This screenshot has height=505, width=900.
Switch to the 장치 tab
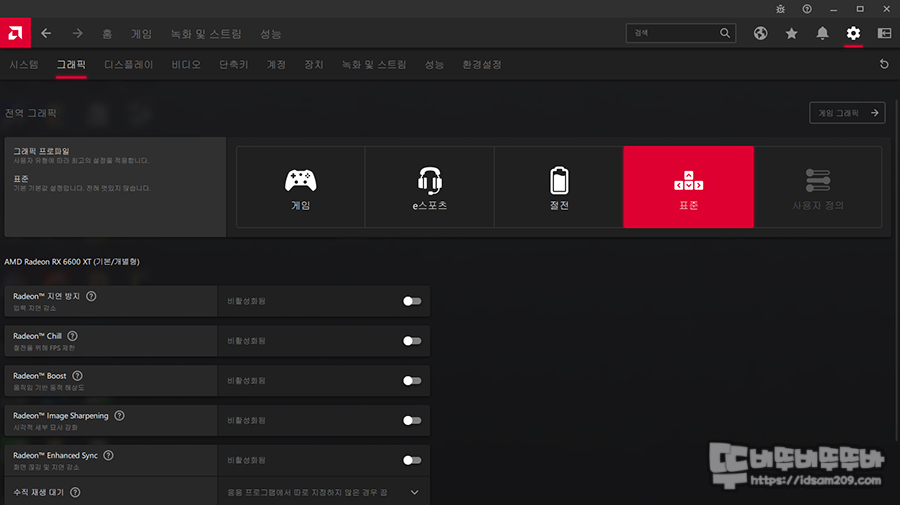pos(314,64)
